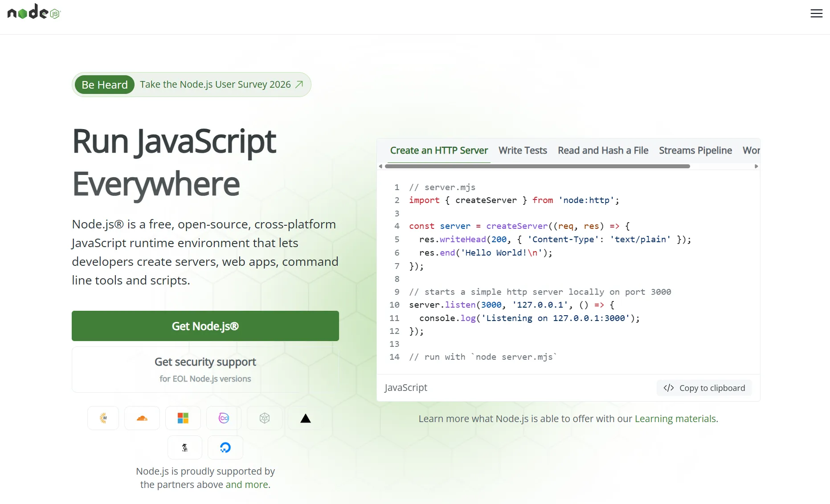
Task: Click the 'Node.js® is a free, open-source' paragraph
Action: 205,252
